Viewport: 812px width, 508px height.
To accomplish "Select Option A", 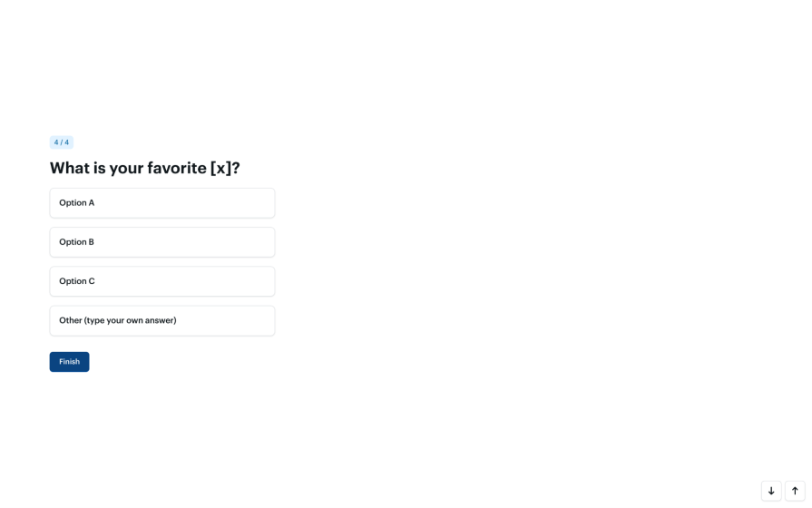I will tap(162, 203).
